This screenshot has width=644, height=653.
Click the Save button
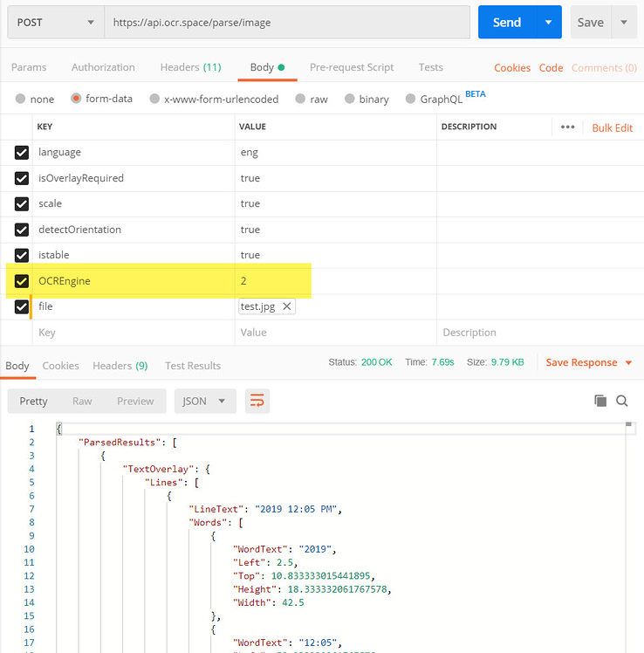[590, 23]
